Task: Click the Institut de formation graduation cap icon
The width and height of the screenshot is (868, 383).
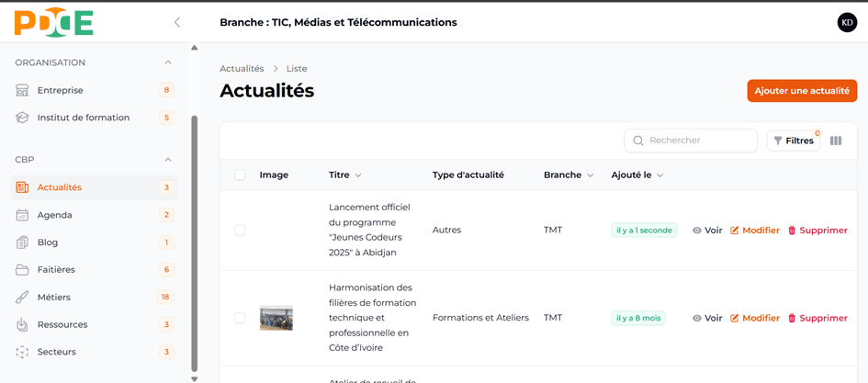Action: pos(22,118)
